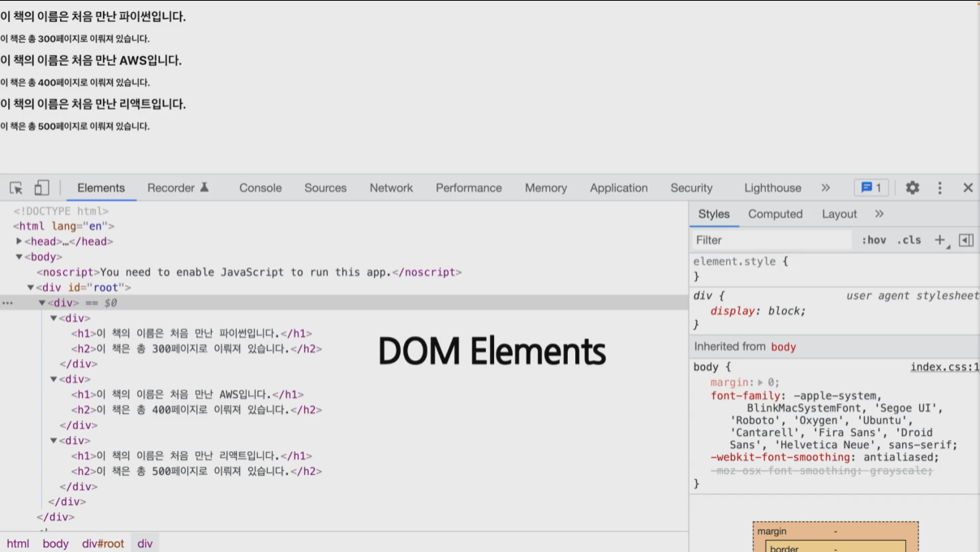
Task: Click the body link in Inherited from
Action: pos(784,347)
